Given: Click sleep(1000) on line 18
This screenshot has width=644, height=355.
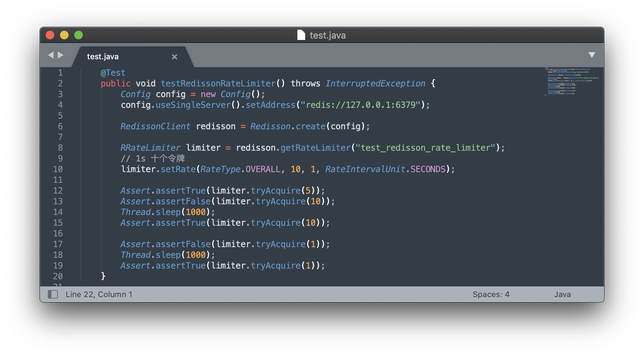Looking at the screenshot, I should point(183,255).
